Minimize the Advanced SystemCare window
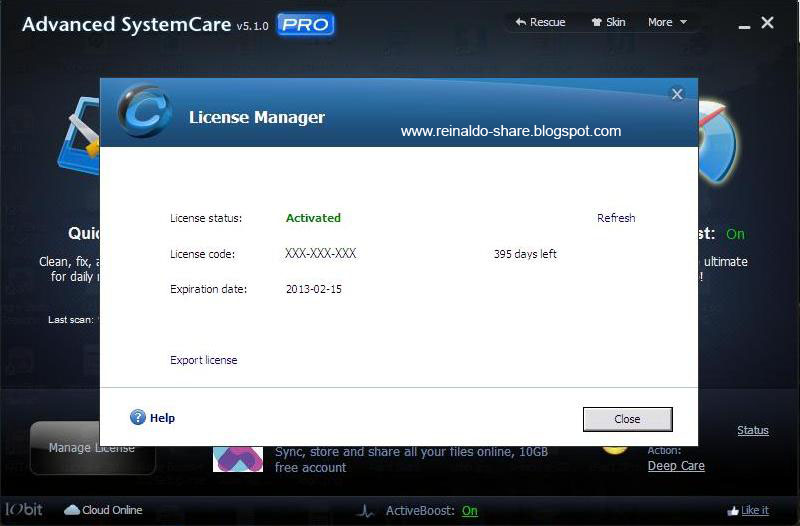This screenshot has height=526, width=800. click(x=744, y=26)
